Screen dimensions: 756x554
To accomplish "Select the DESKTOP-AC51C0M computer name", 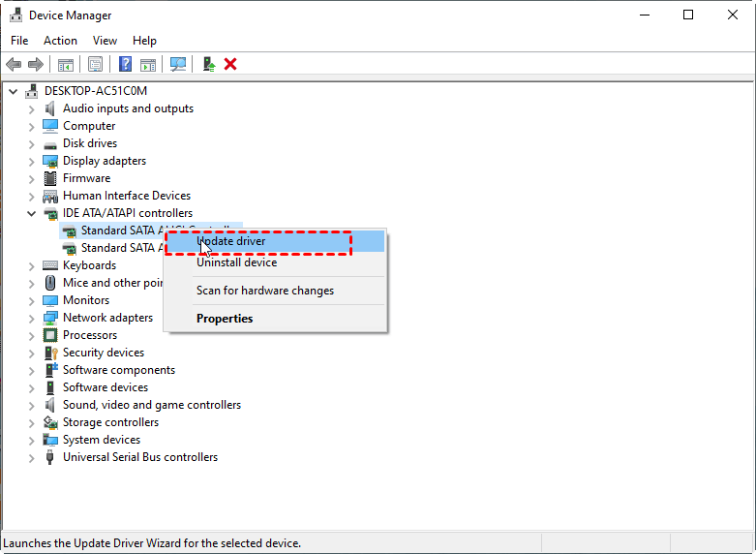I will point(96,91).
